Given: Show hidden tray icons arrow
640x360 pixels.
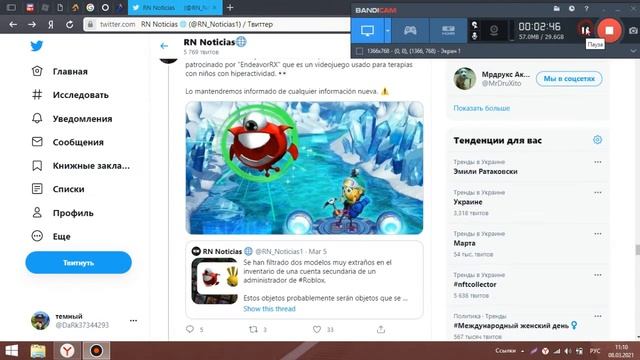Looking at the screenshot, I should [522, 351].
